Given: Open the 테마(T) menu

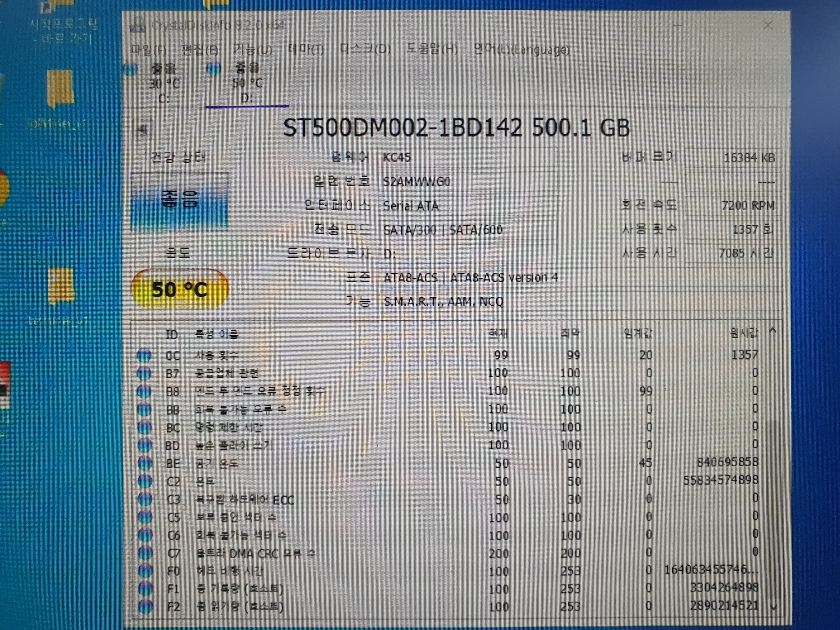Looking at the screenshot, I should point(305,49).
